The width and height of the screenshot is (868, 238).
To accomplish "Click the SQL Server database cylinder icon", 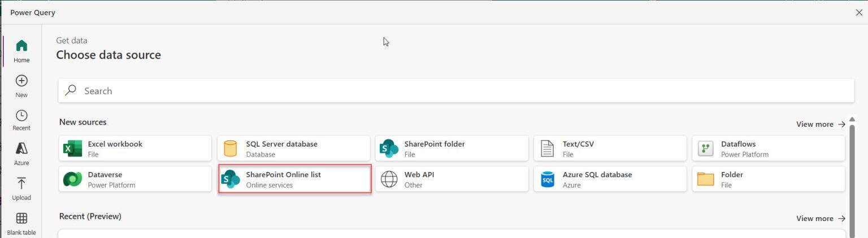I will click(x=230, y=148).
